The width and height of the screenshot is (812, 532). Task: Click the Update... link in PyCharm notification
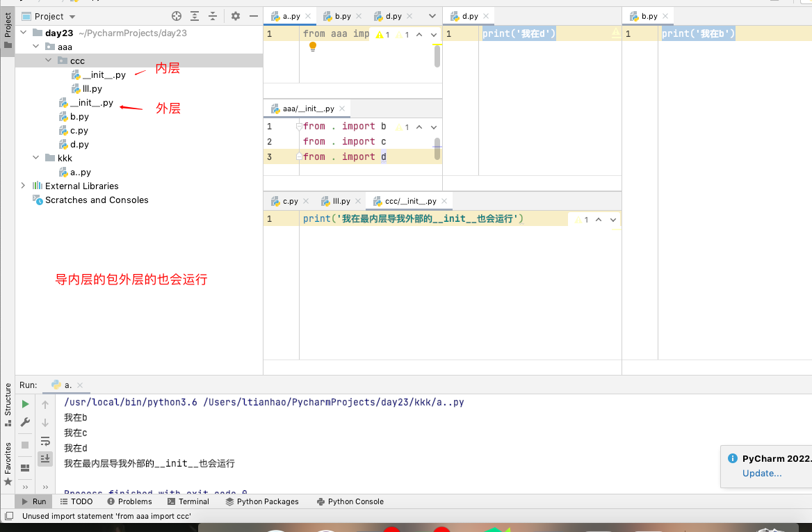pos(762,473)
